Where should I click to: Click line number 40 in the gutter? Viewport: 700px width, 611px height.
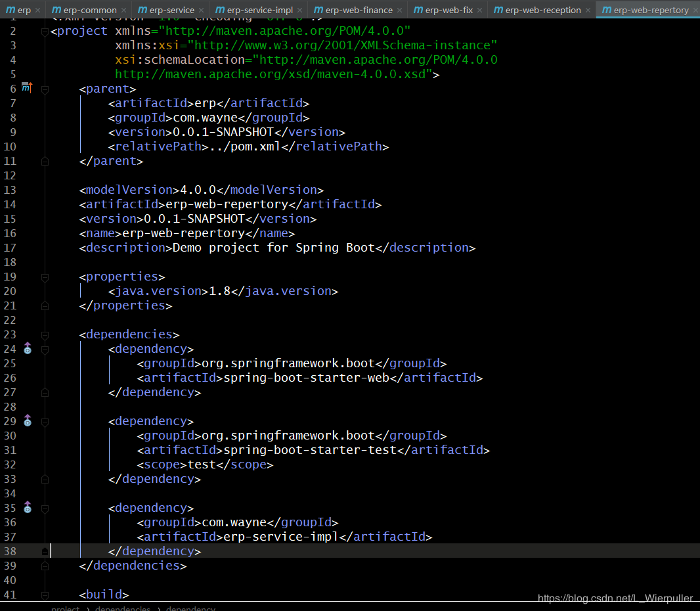[10, 580]
